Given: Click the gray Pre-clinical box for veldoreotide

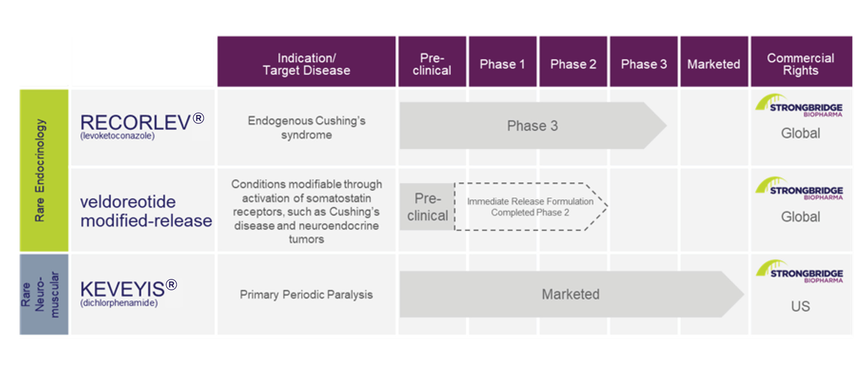Looking at the screenshot, I should pyautogui.click(x=427, y=207).
